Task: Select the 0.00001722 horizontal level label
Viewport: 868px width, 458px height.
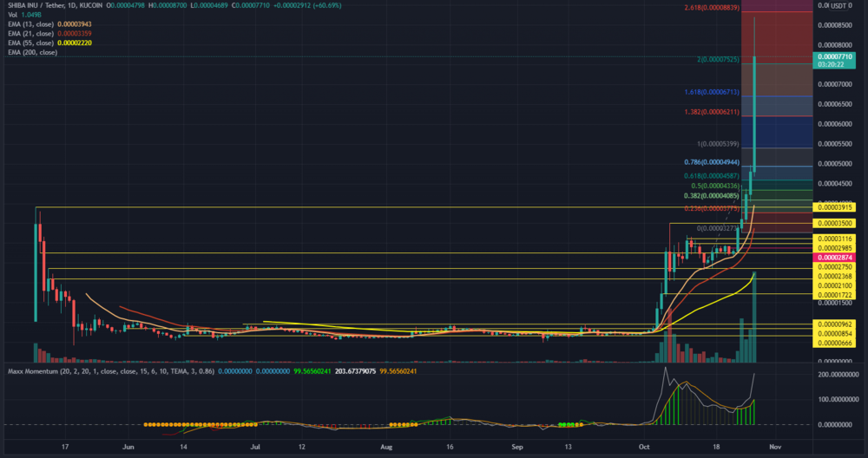Action: click(834, 296)
